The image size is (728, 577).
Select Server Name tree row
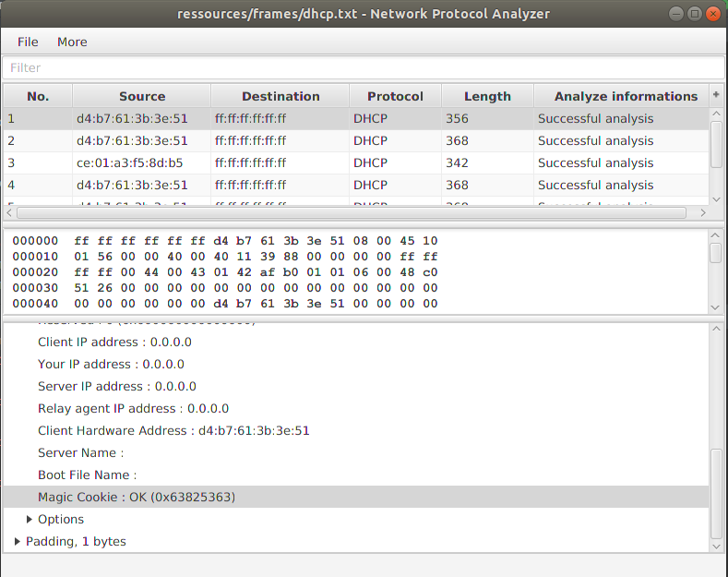point(356,453)
